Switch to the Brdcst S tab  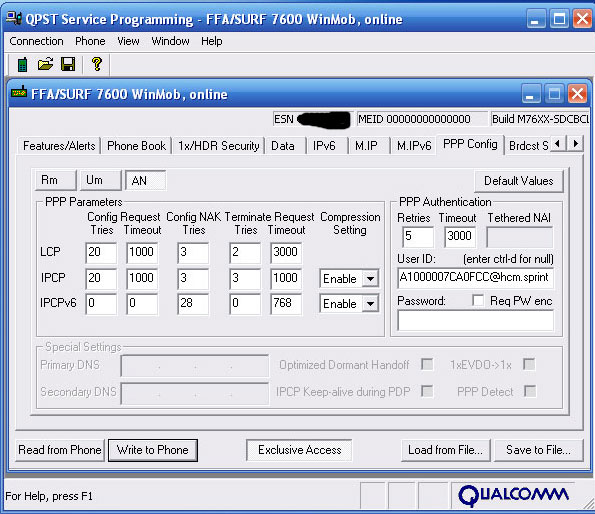point(528,146)
